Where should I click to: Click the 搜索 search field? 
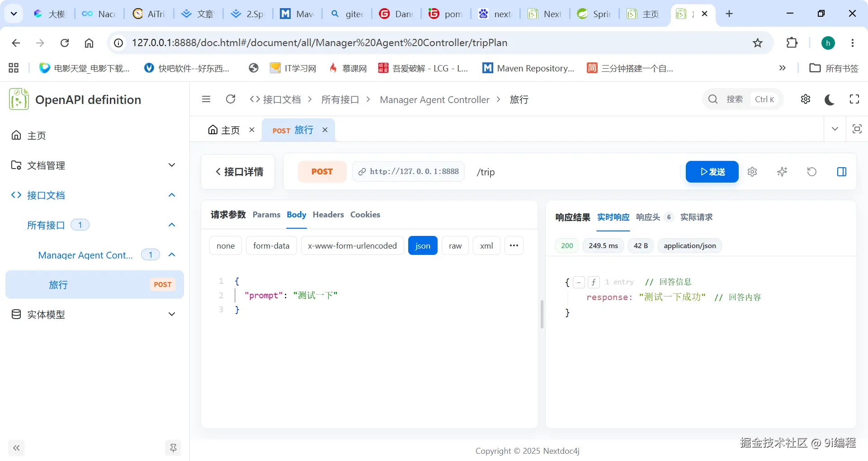[x=743, y=99]
